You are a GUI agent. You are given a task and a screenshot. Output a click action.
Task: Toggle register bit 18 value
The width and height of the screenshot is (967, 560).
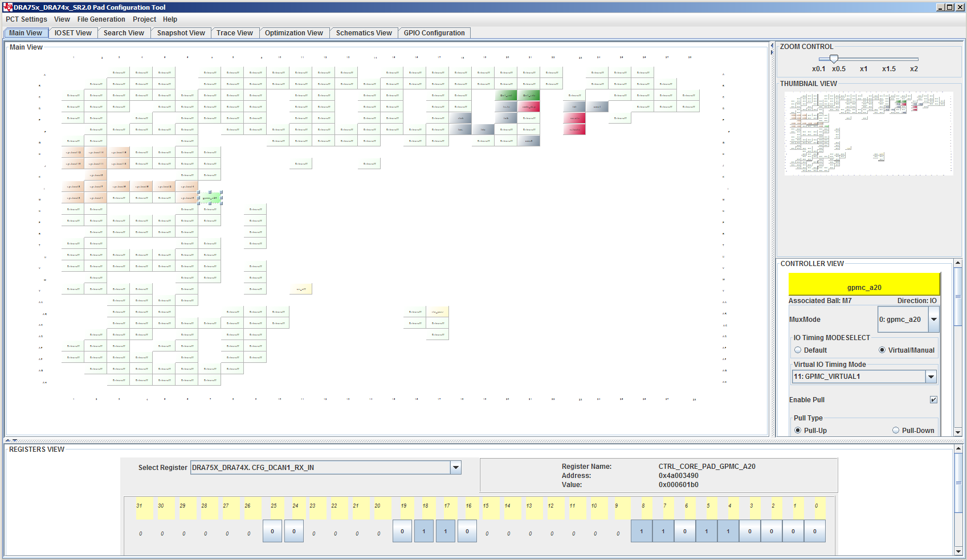424,531
